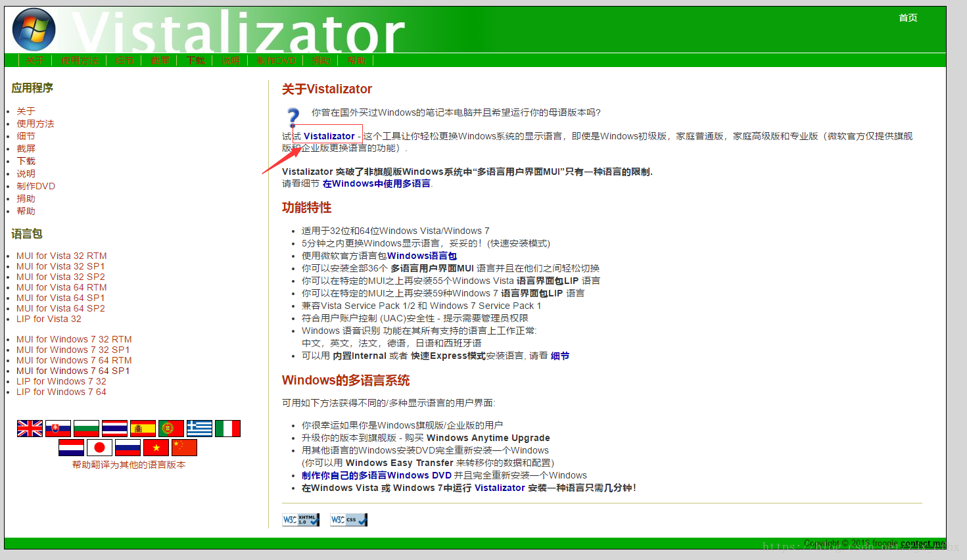Open LIP for Vista 32 link

click(x=49, y=319)
